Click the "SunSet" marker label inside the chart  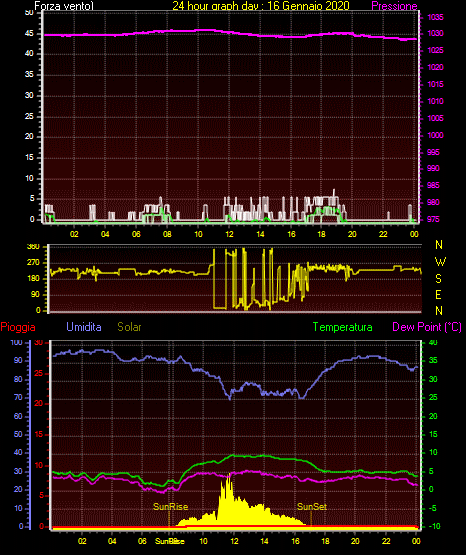click(x=312, y=507)
